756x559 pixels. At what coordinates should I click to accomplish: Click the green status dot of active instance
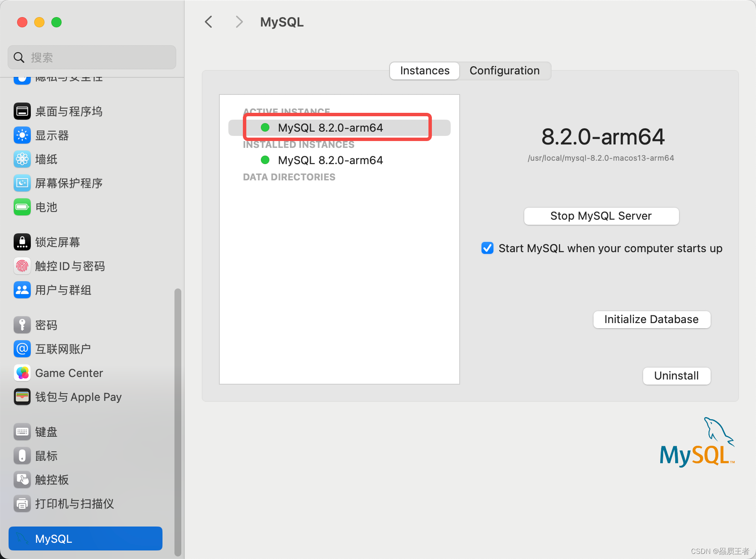[265, 127]
